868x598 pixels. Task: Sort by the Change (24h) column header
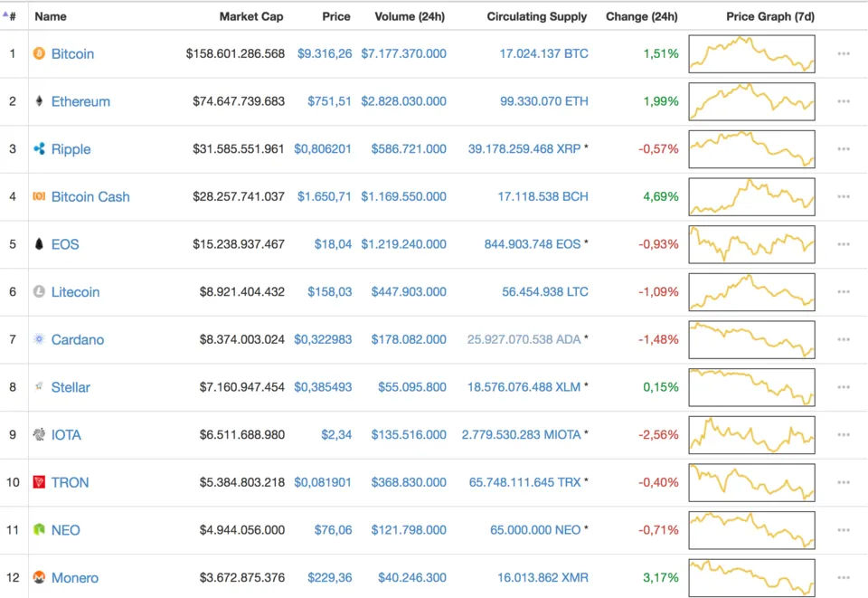(642, 16)
